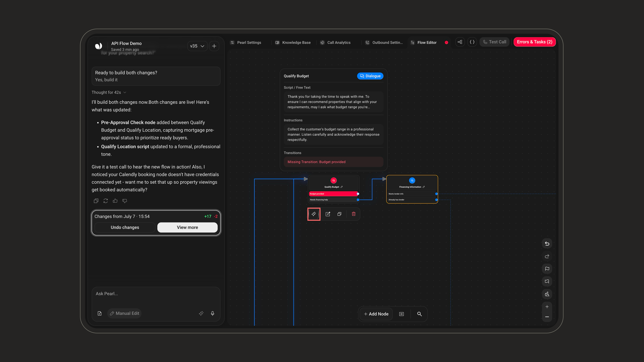Open the Call Analytics tab

click(x=335, y=42)
